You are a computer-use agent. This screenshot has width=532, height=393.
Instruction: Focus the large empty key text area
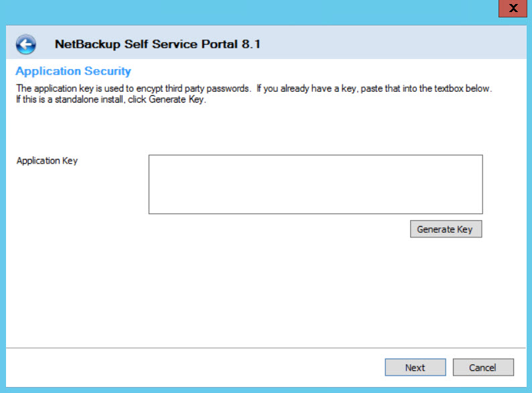click(x=316, y=184)
